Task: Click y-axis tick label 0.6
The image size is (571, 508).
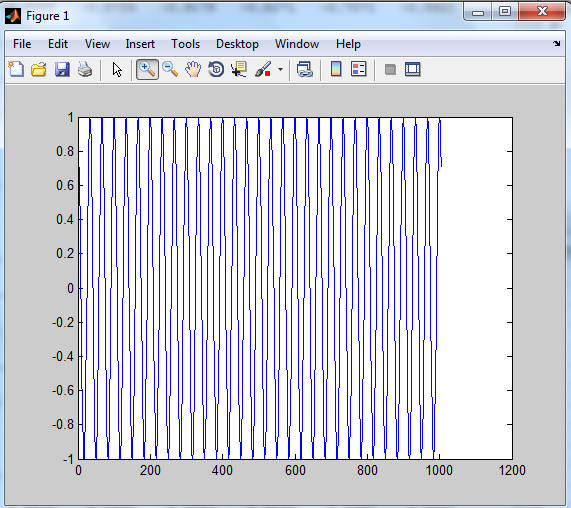Action: tap(65, 185)
